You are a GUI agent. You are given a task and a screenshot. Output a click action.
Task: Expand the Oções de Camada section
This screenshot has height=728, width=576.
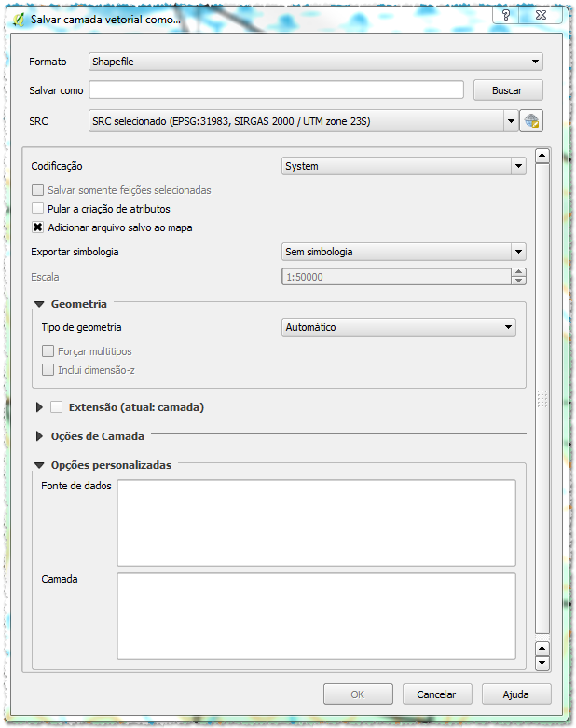pos(40,436)
